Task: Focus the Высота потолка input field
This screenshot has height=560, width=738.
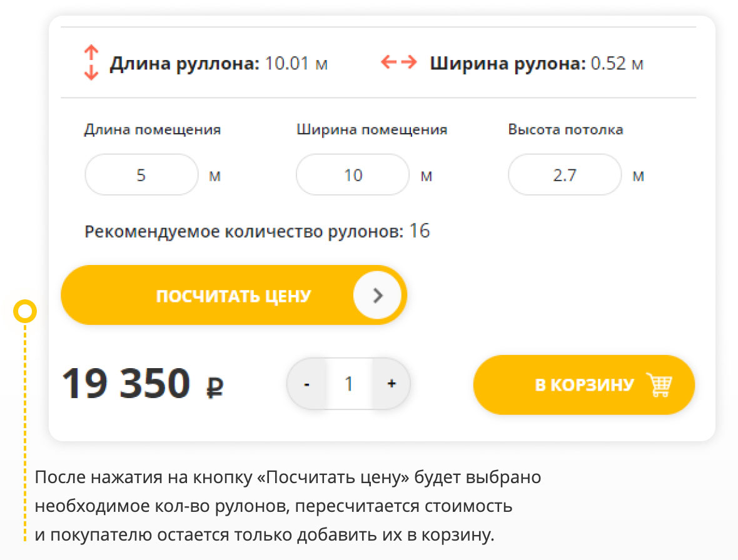Action: (565, 175)
